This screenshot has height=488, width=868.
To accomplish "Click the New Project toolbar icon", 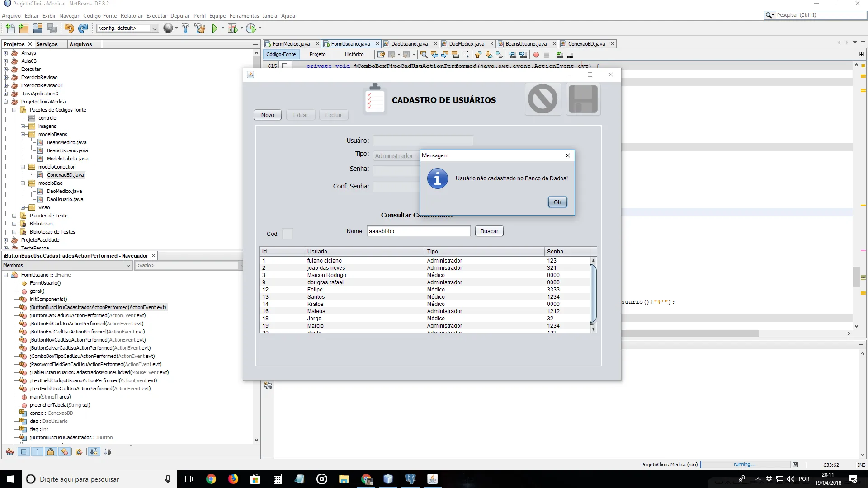I will pyautogui.click(x=24, y=28).
